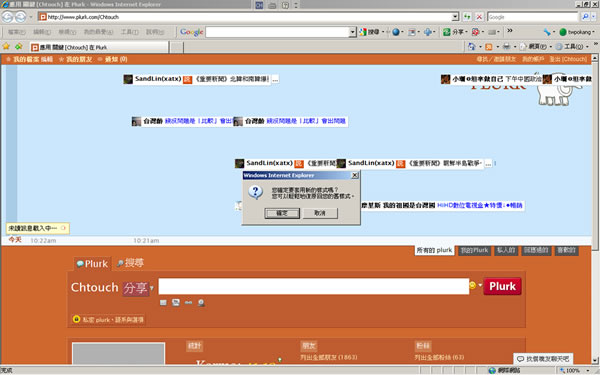Click the Home page icon in command bar
This screenshot has height=375, width=600.
[x=471, y=47]
